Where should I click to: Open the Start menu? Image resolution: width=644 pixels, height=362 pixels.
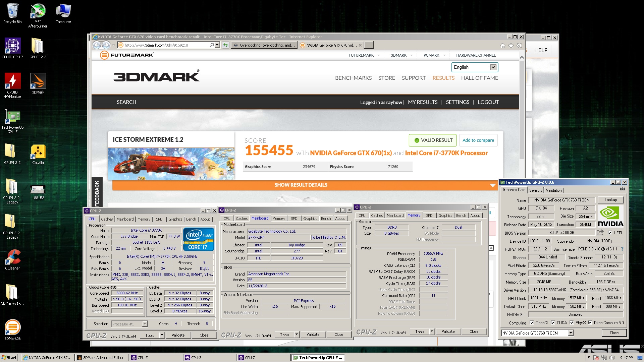9,358
